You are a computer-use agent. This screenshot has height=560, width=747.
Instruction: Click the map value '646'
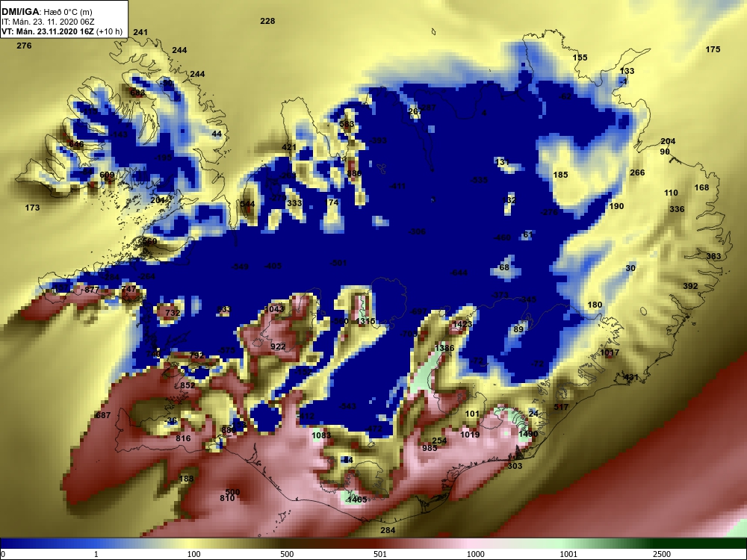click(76, 144)
